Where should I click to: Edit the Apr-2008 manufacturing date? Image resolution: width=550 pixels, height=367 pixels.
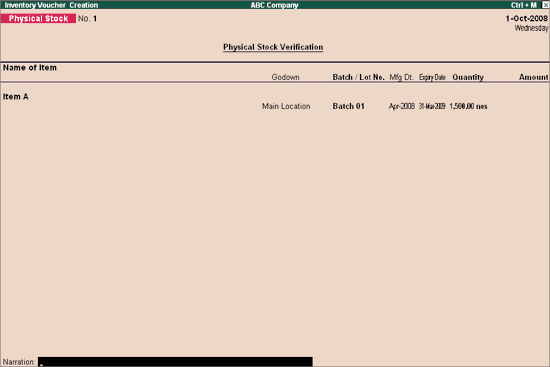(x=402, y=106)
